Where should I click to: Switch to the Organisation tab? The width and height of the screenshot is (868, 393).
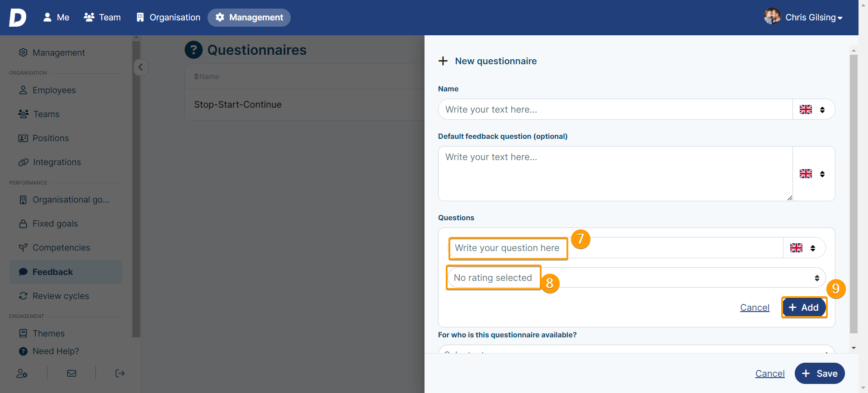coord(168,18)
